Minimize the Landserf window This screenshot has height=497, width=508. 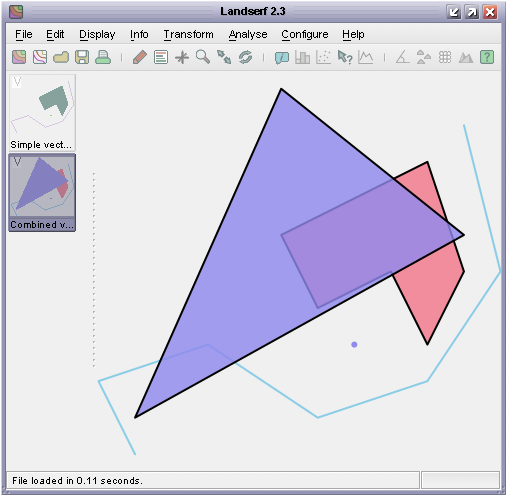point(454,12)
